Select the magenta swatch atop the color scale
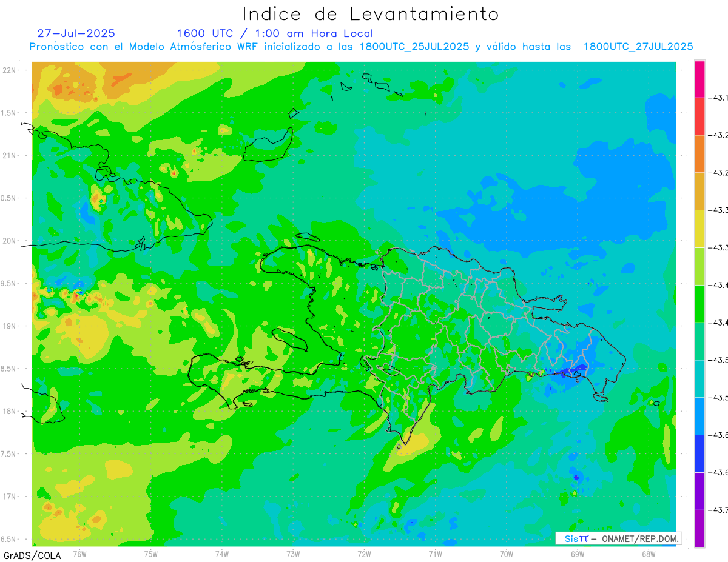 699,79
